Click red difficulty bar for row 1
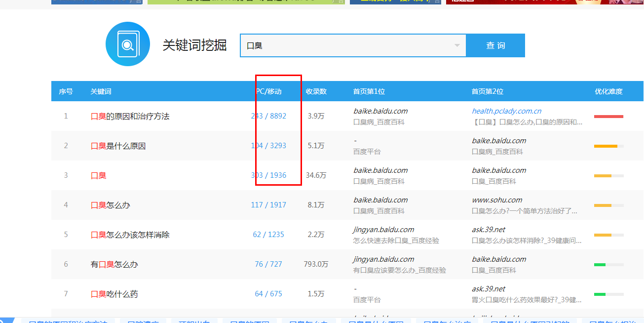Image resolution: width=644 pixels, height=323 pixels. coord(608,117)
